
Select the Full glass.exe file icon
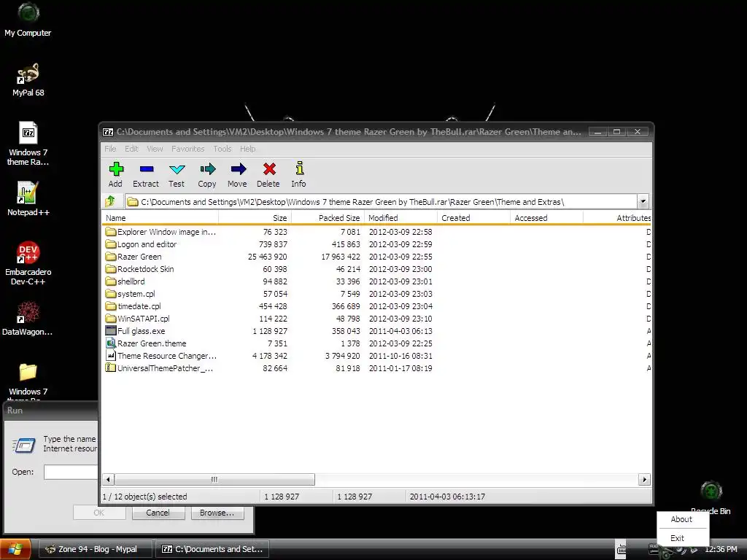[x=111, y=331]
